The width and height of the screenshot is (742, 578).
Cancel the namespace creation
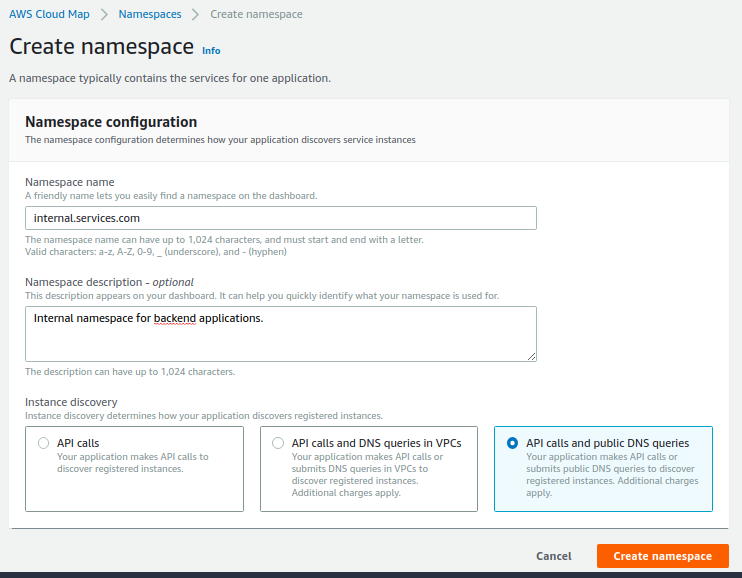553,556
